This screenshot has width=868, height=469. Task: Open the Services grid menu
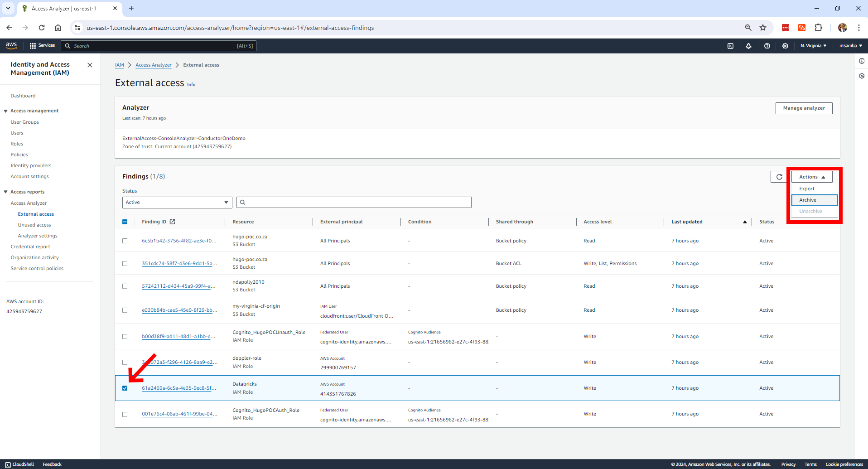[42, 46]
